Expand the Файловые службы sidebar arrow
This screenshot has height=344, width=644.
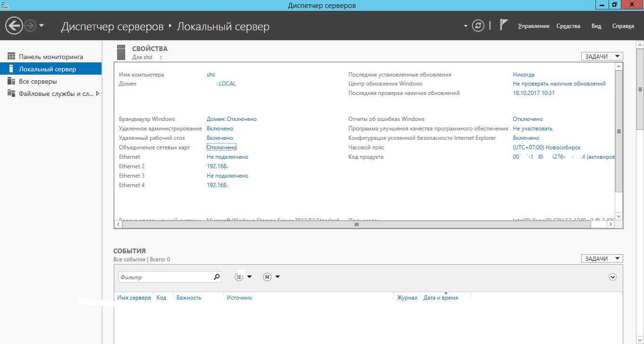(98, 94)
